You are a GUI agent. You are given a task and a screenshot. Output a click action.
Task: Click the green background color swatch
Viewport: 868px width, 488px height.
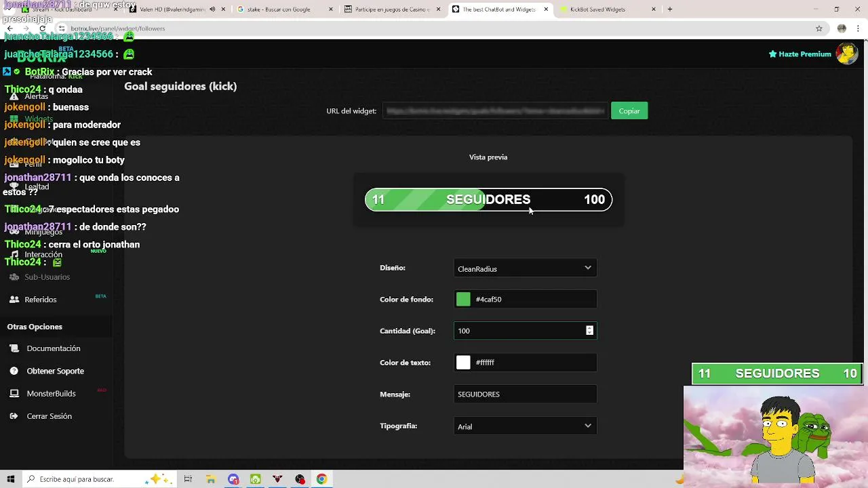463,299
